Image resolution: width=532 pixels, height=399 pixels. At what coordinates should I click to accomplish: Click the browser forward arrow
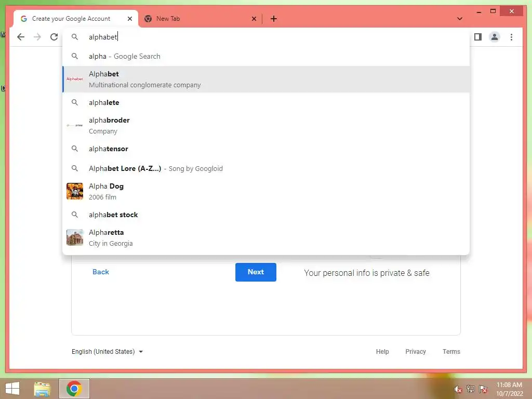[37, 37]
